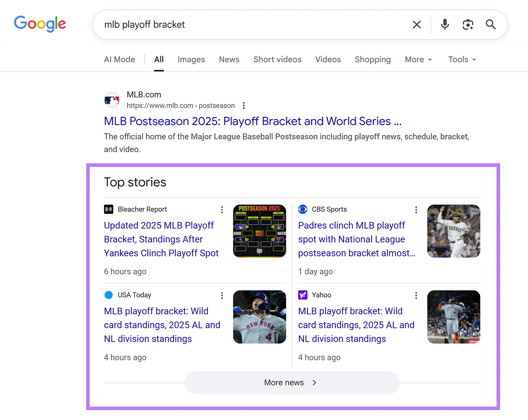Image resolution: width=528 pixels, height=420 pixels.
Task: Click the Yahoo source icon
Action: [x=303, y=295]
